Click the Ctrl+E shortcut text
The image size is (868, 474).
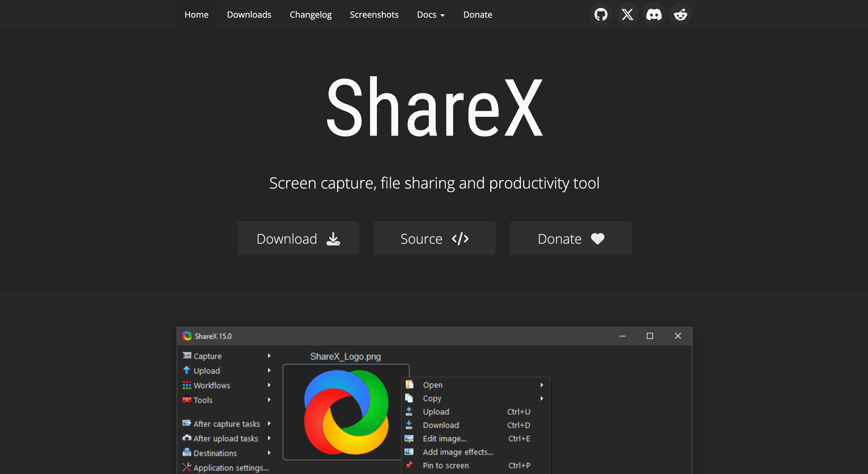[x=519, y=438]
